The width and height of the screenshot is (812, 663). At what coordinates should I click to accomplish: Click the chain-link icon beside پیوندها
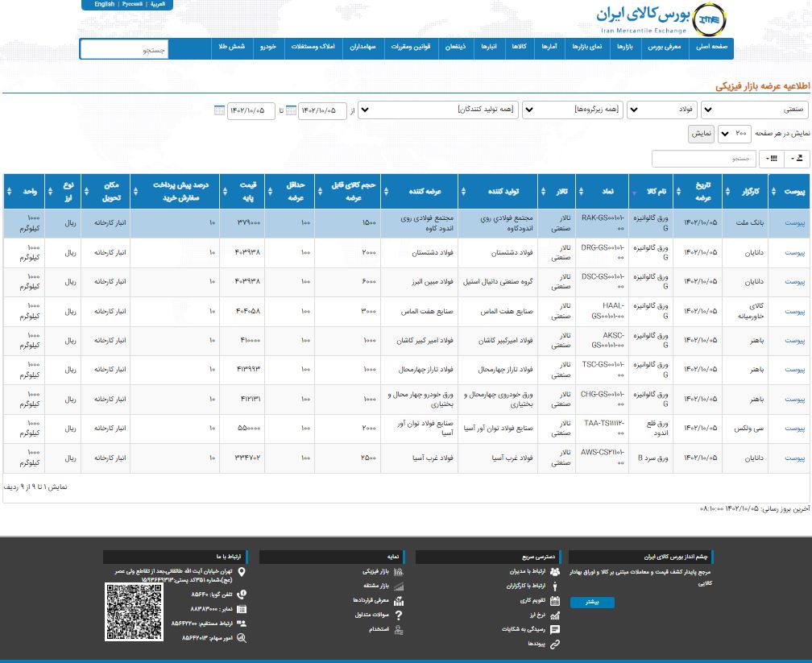(554, 644)
